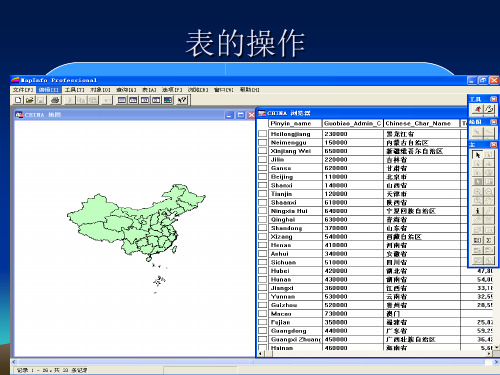Click the Pinyin_name column header
Screen dimensions: 500x375
[x=295, y=123]
